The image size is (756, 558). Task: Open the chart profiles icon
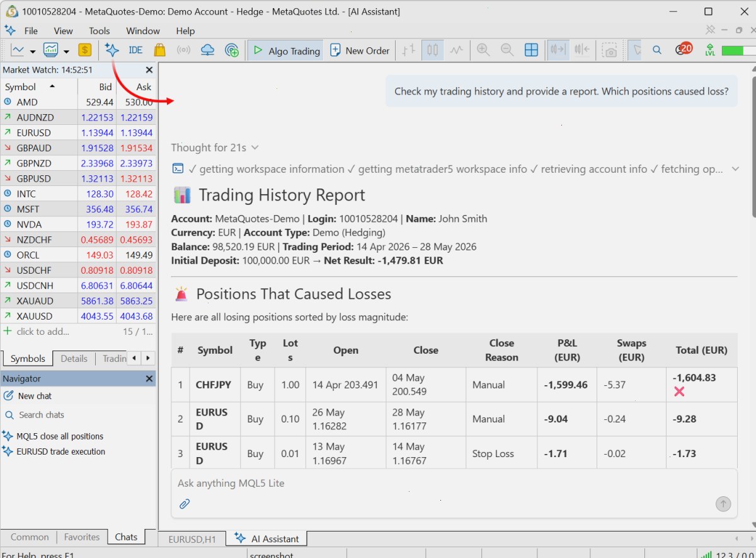50,50
